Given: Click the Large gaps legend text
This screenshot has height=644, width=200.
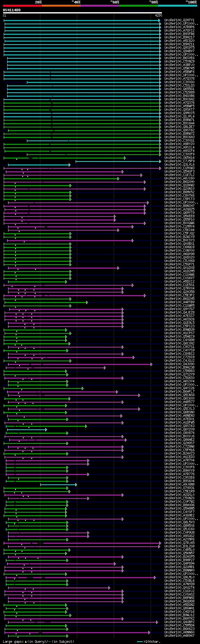Looking at the screenshot, I should click(x=38, y=641).
